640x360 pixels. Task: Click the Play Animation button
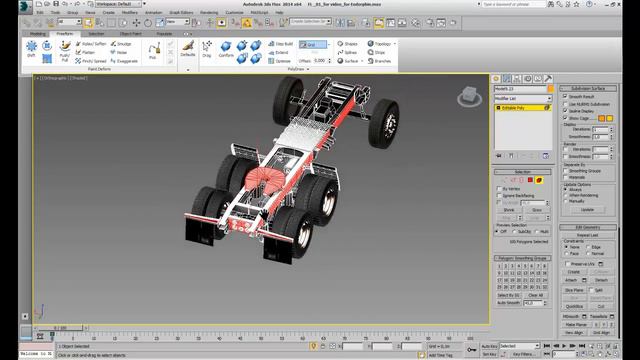coord(564,346)
